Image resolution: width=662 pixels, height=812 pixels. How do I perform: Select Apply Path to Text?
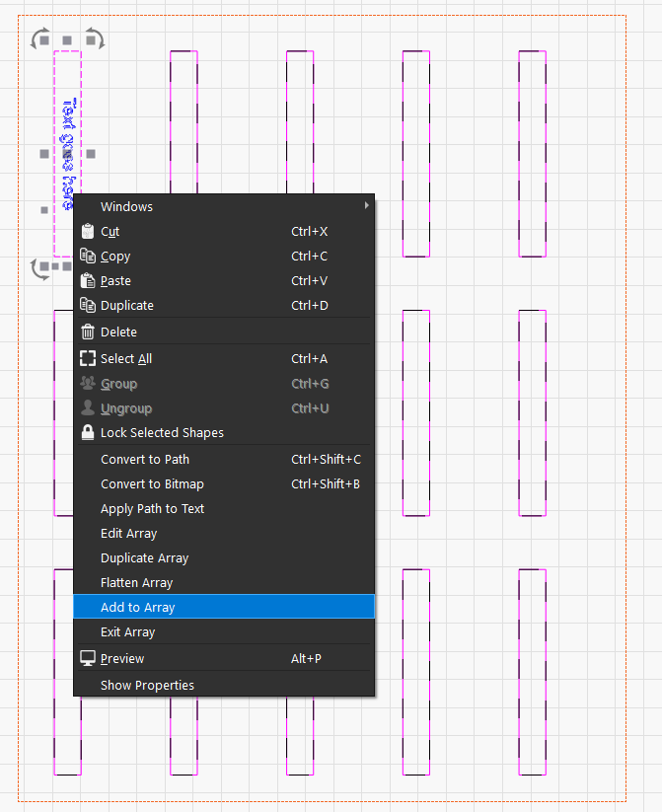coord(152,509)
